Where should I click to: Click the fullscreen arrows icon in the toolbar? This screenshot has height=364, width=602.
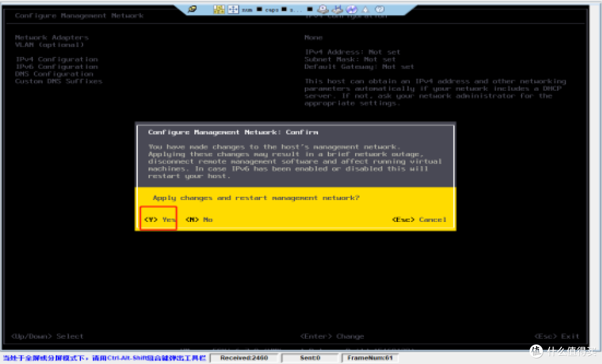tap(233, 9)
